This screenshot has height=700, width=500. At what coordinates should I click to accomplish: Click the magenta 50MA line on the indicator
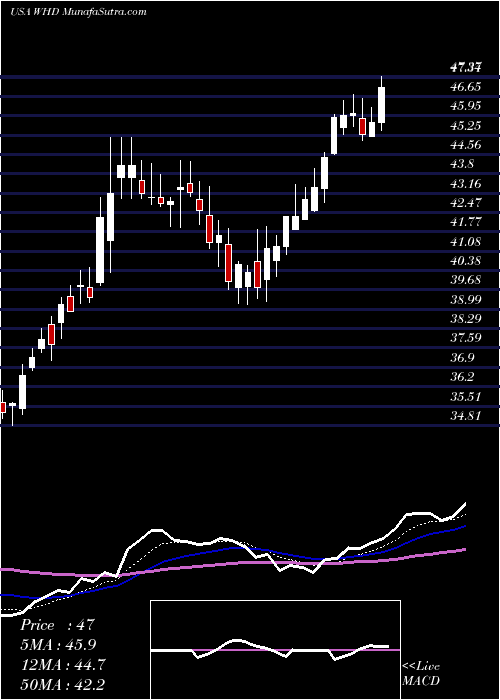click(x=233, y=563)
